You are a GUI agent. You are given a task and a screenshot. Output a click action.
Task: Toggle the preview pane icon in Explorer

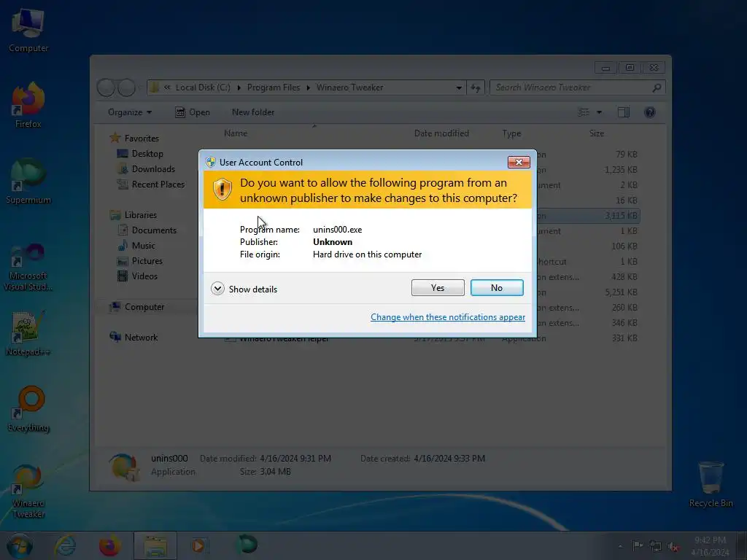pyautogui.click(x=624, y=112)
